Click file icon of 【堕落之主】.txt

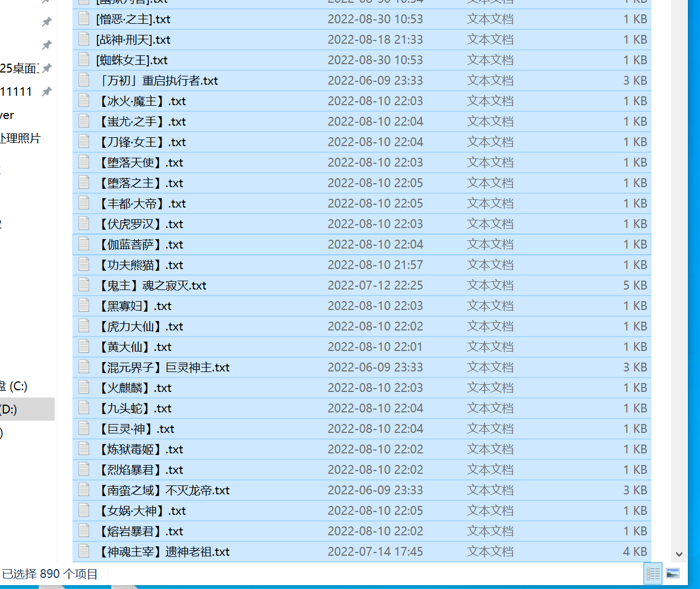84,183
